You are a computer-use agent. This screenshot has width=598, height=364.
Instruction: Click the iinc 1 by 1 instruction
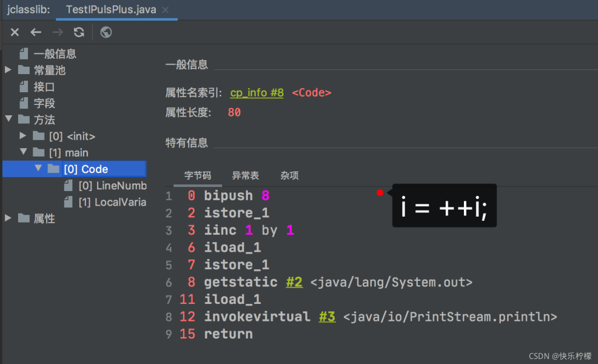pos(249,230)
